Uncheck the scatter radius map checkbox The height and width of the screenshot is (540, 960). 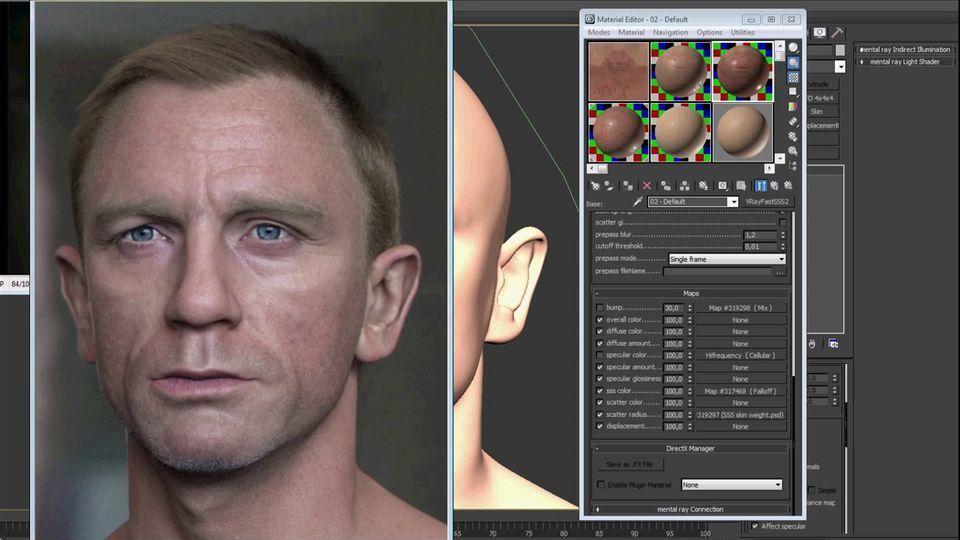599,414
